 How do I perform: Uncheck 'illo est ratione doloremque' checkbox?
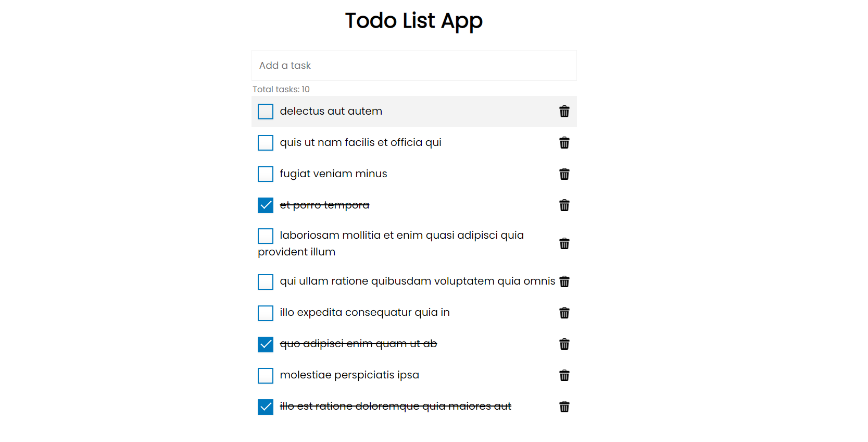[266, 407]
